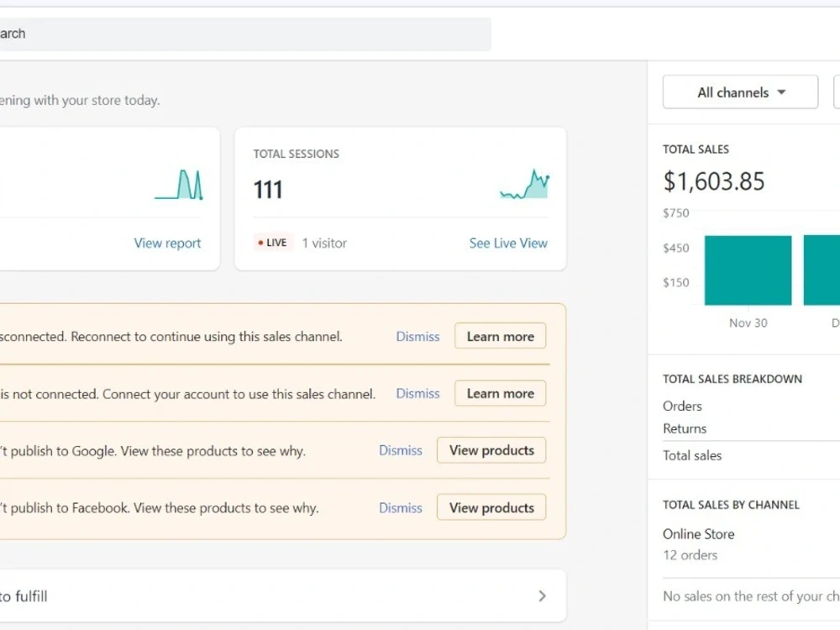Click the Online Store channel entry
This screenshot has height=630, width=840.
coord(698,533)
